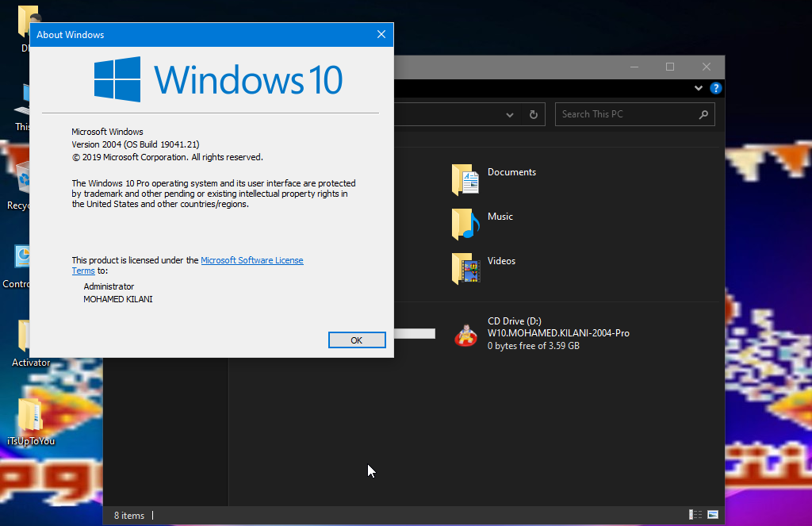
Task: Switch to large icons view
Action: 713,515
